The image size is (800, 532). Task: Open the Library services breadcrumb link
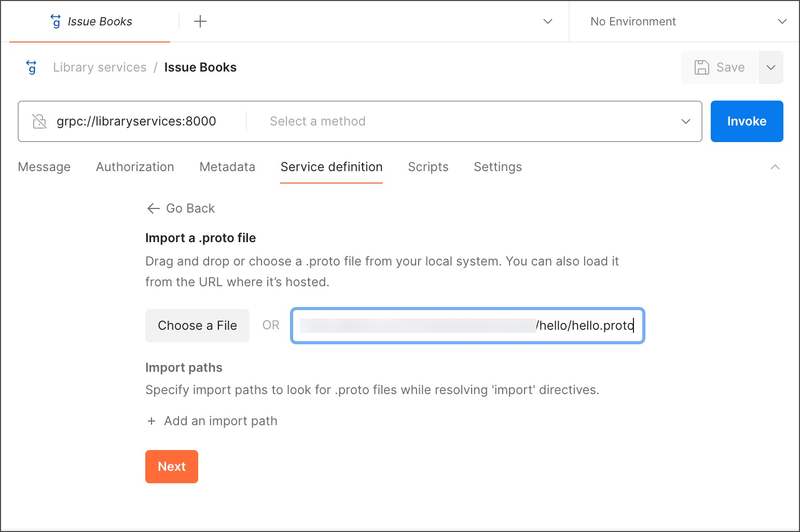click(x=99, y=67)
